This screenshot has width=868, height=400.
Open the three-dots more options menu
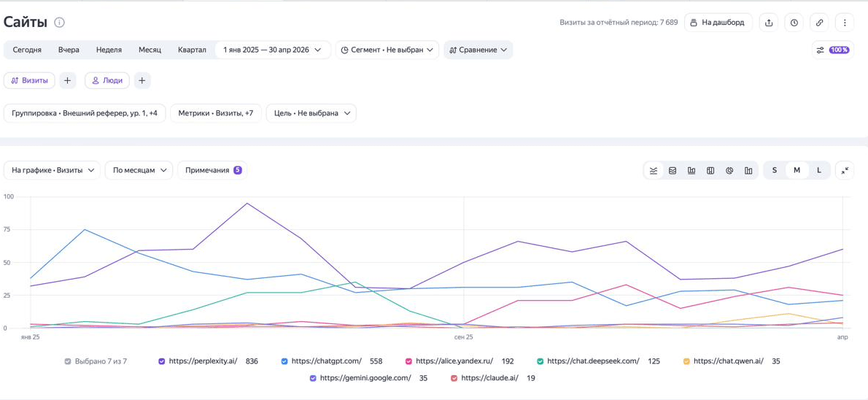(x=845, y=23)
